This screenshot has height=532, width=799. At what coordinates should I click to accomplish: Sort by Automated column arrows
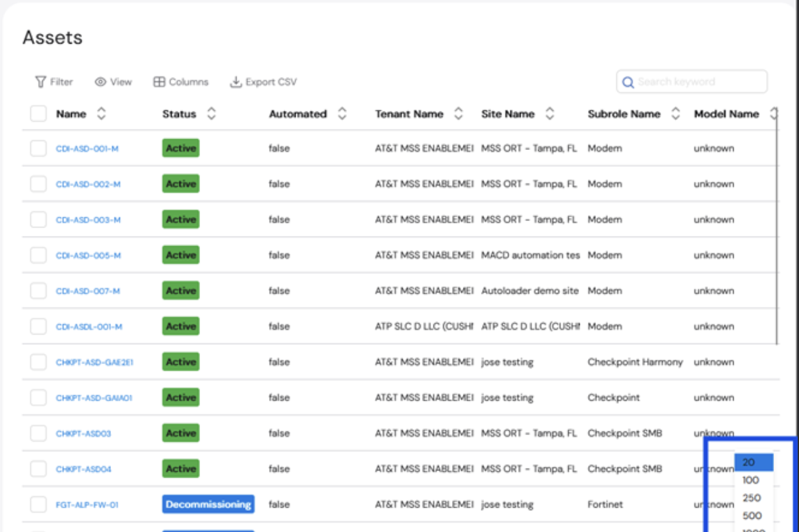point(342,114)
